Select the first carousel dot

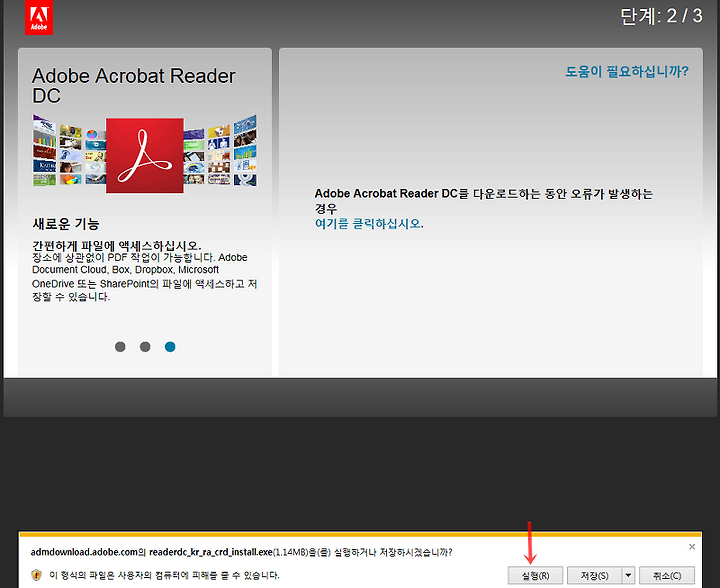[120, 347]
